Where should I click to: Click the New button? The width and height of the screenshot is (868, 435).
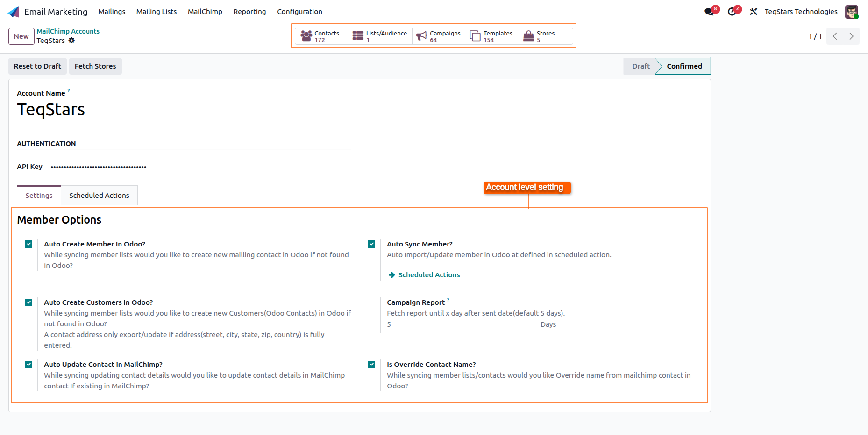click(x=21, y=36)
